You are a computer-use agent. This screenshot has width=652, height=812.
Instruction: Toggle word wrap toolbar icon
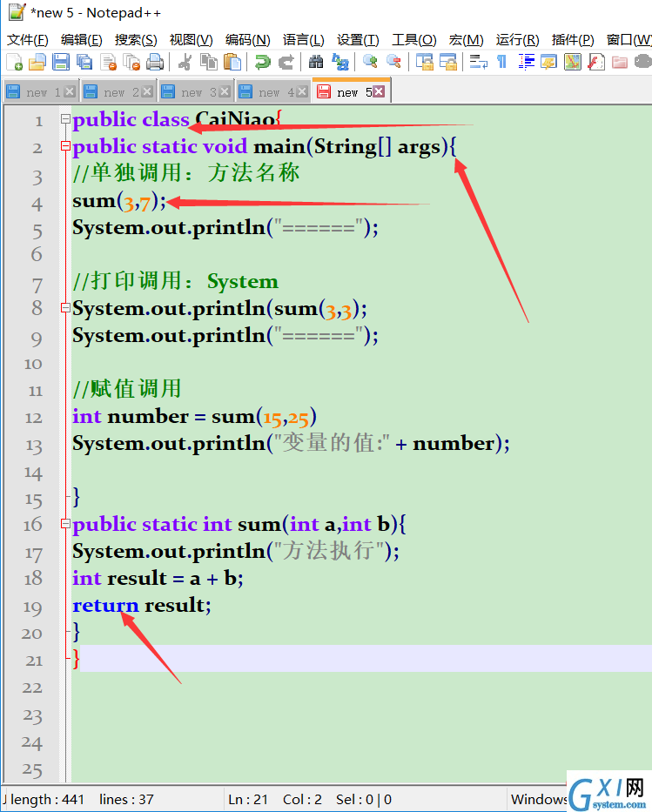[x=478, y=62]
